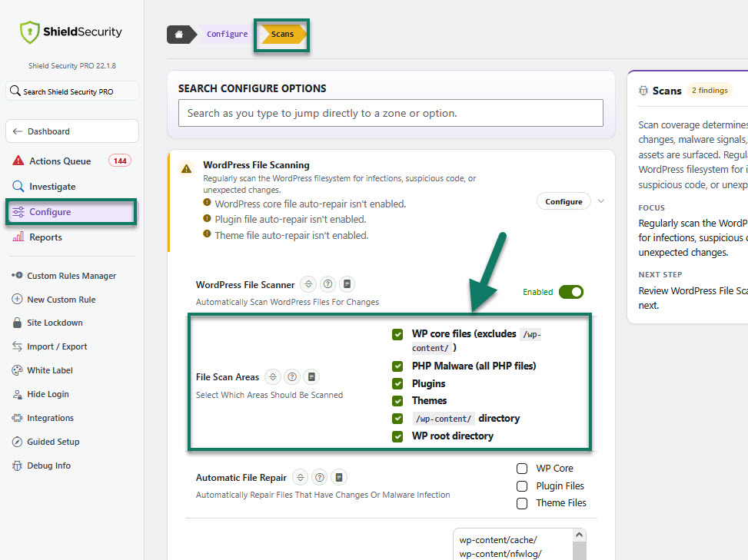748x560 pixels.
Task: Click the Scans breadcrumb
Action: [282, 35]
